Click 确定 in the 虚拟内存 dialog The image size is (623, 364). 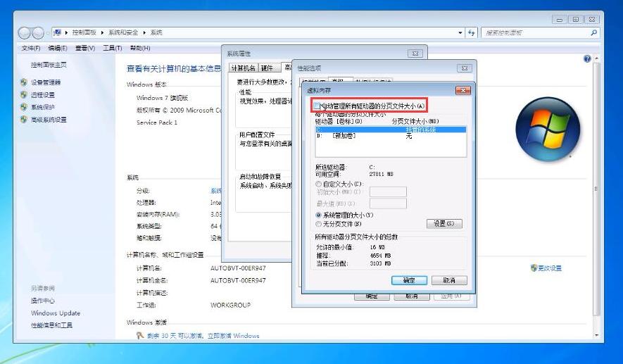click(409, 280)
